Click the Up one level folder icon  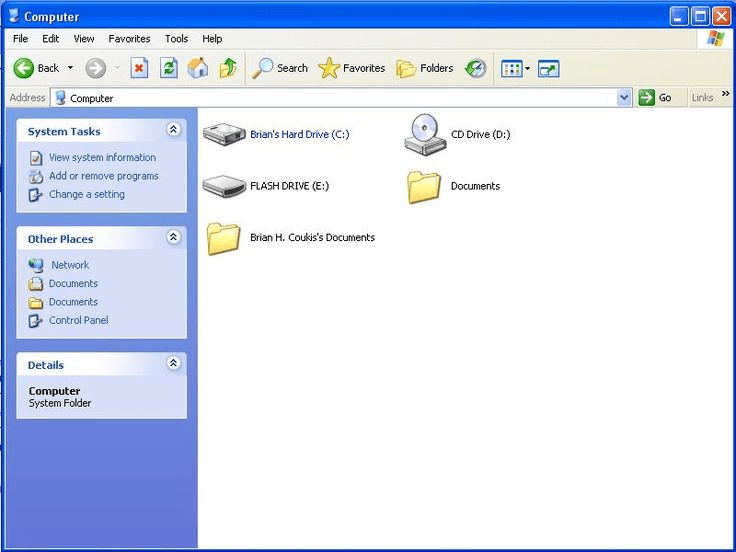click(228, 68)
